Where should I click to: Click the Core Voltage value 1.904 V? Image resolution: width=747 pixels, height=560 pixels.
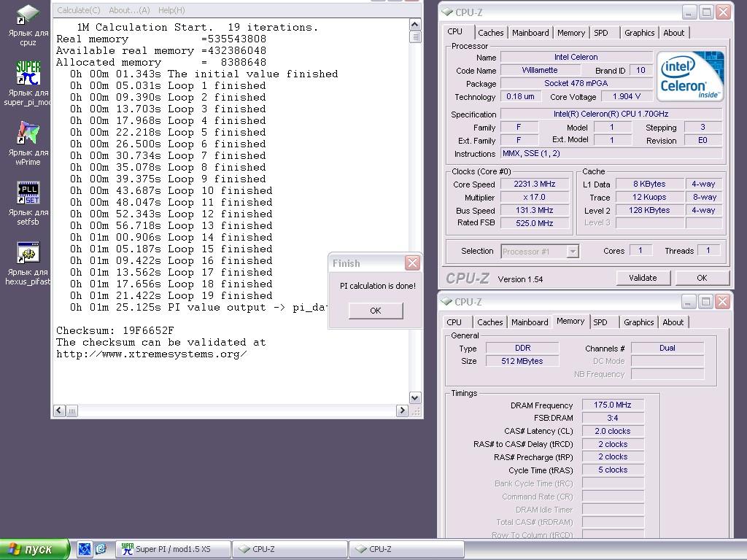627,97
